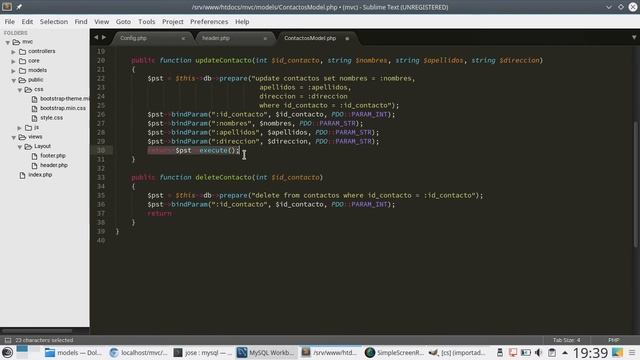Collapse the mvc root folder
The image size is (640, 360).
7,42
